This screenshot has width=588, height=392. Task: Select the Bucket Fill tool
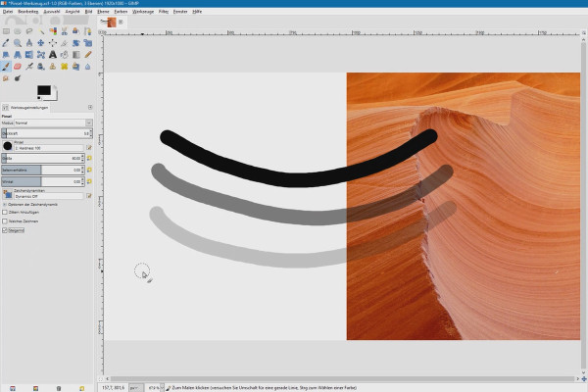[65, 55]
